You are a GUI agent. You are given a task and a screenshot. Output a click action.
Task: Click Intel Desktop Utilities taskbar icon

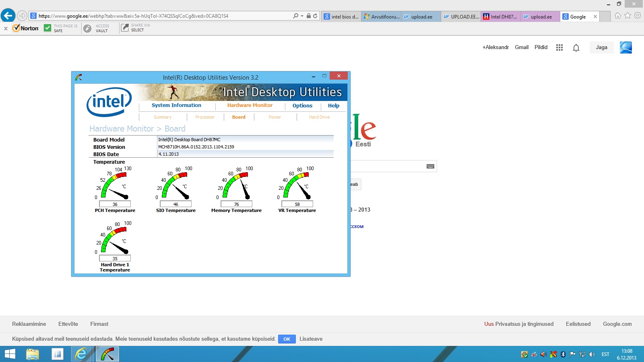(107, 354)
